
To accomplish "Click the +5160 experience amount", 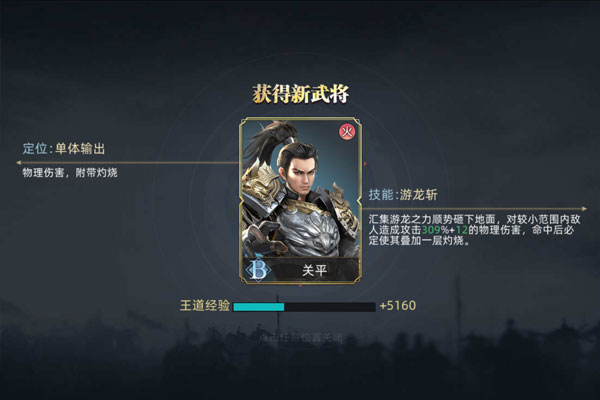I will pyautogui.click(x=398, y=305).
